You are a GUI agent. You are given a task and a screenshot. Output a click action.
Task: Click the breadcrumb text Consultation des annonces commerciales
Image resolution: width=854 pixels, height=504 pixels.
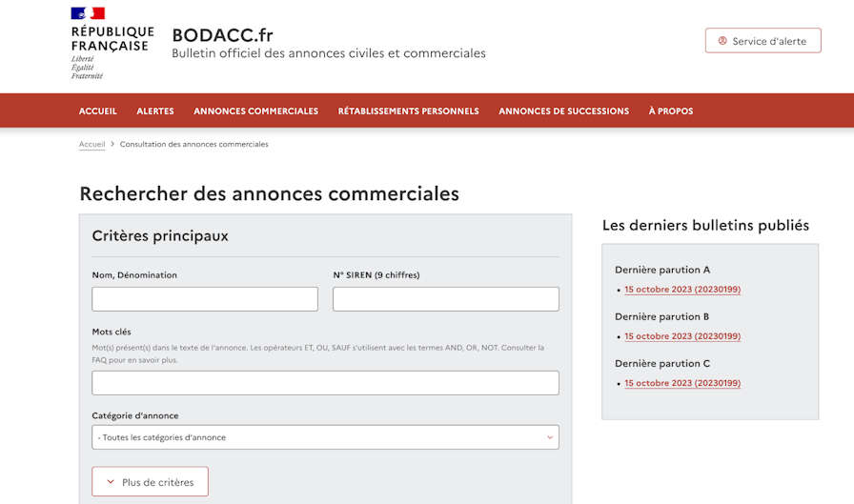[193, 144]
